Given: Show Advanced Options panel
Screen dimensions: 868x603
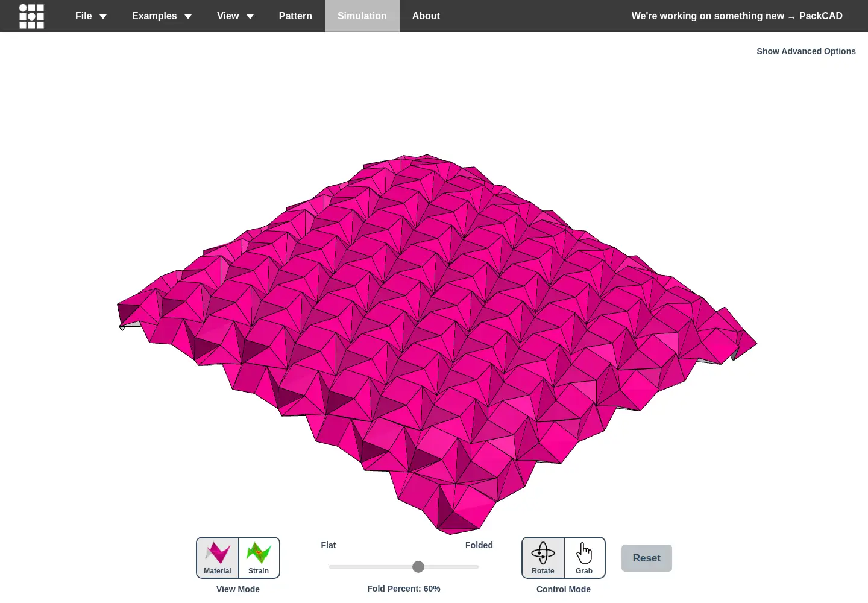Looking at the screenshot, I should point(806,51).
